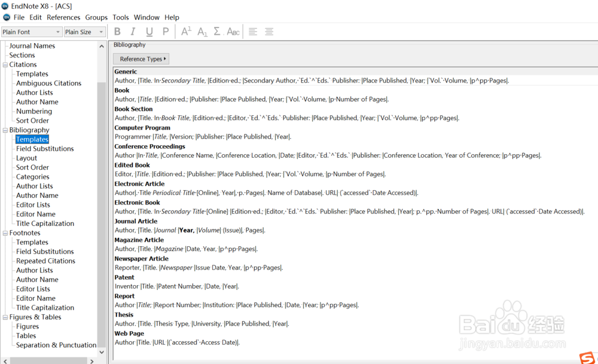Open the Groups menu
The image size is (598, 364).
point(96,17)
